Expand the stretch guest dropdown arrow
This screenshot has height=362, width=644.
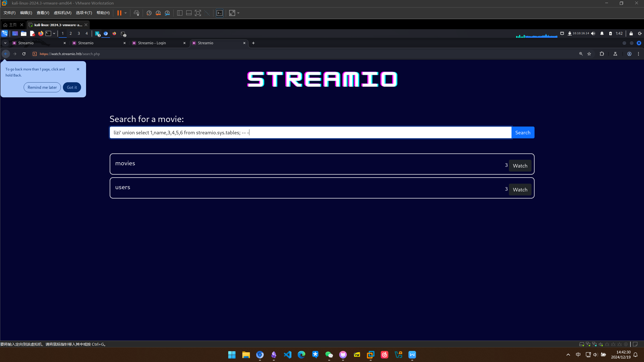tap(238, 13)
